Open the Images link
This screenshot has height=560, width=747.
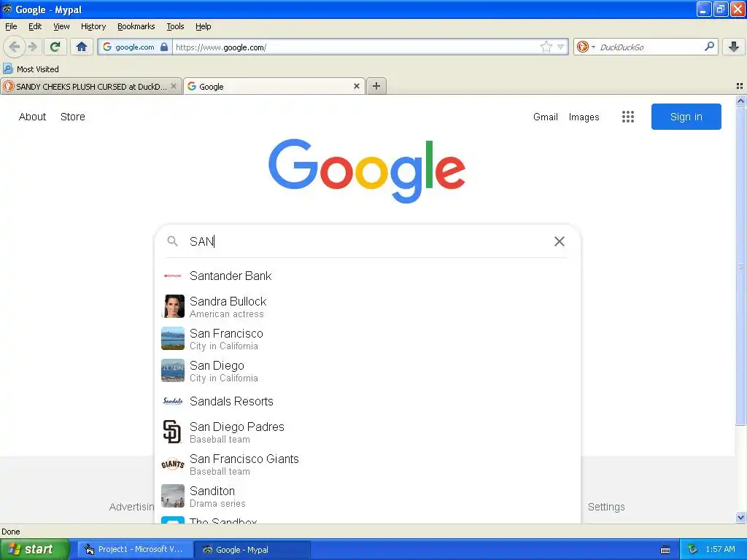click(584, 117)
